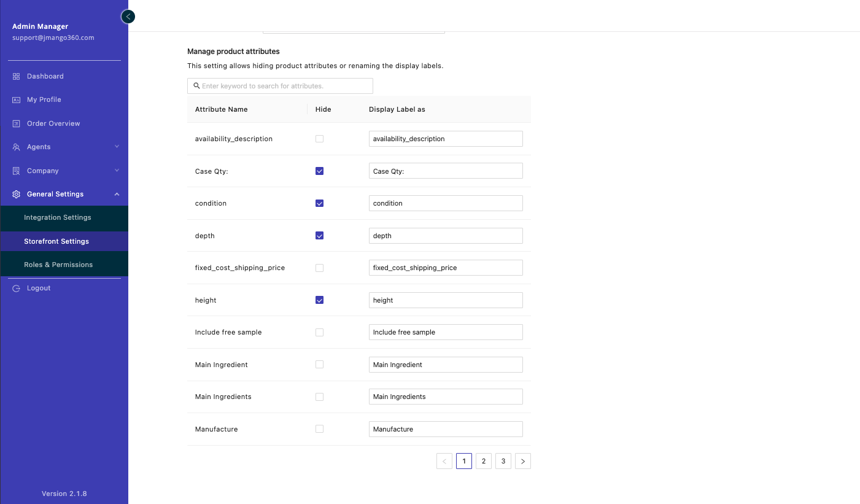Image resolution: width=860 pixels, height=504 pixels.
Task: Click the depth display label field
Action: (x=446, y=236)
